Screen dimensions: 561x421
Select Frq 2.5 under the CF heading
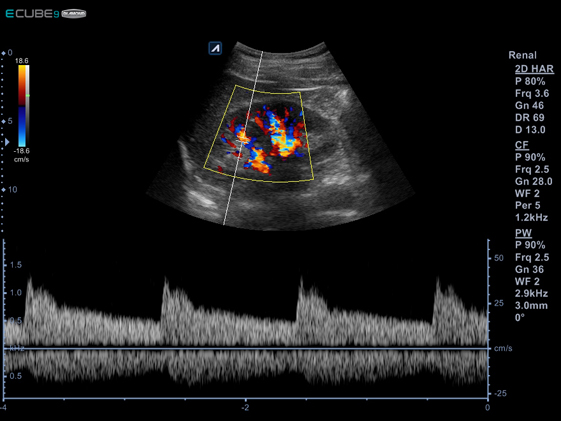pyautogui.click(x=532, y=169)
